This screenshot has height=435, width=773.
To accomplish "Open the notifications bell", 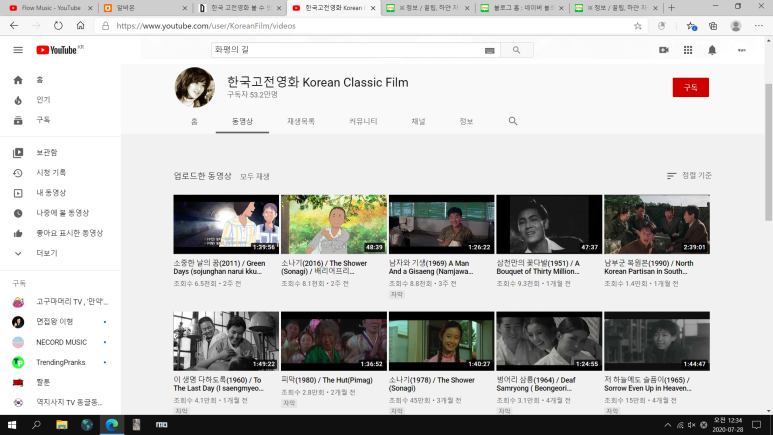I will pos(712,50).
